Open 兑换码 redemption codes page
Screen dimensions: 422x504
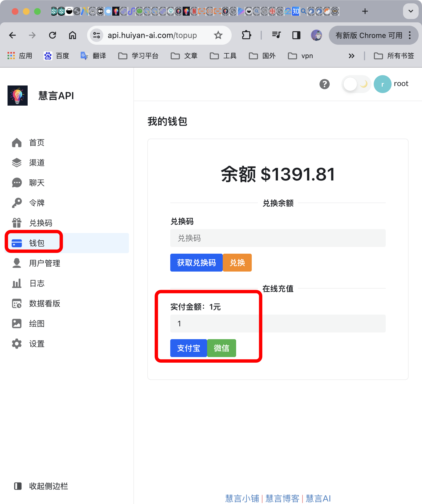(40, 223)
